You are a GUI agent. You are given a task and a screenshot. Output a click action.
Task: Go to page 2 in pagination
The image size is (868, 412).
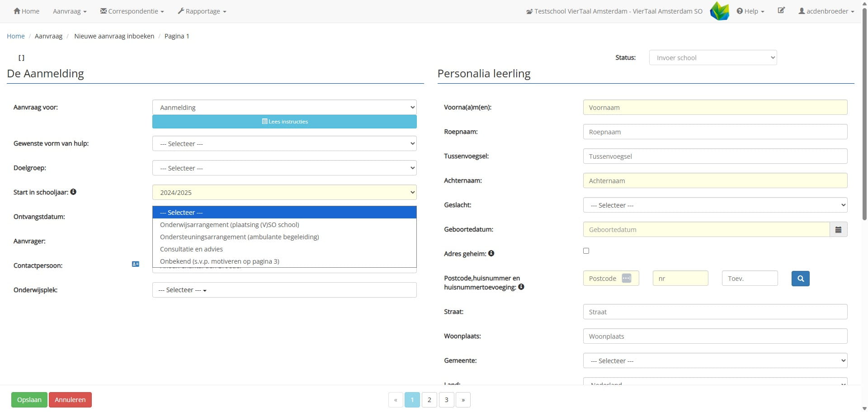point(429,400)
